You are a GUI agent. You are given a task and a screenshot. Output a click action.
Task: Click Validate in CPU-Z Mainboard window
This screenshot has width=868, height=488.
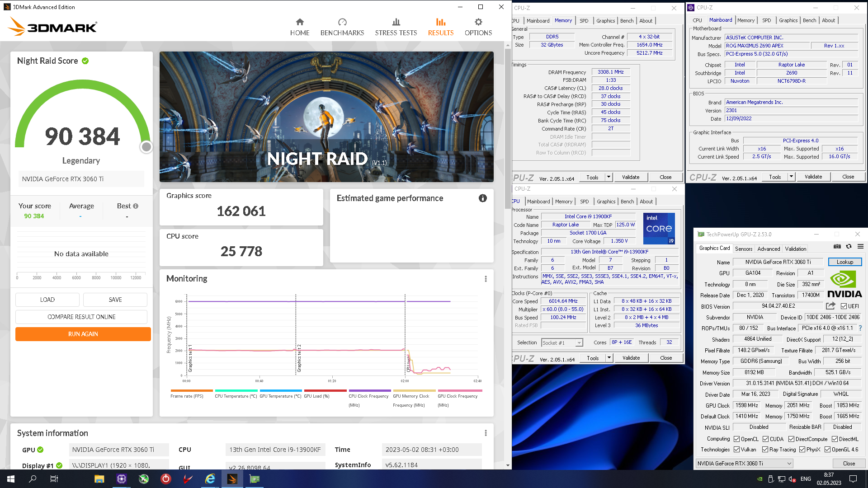pos(813,177)
